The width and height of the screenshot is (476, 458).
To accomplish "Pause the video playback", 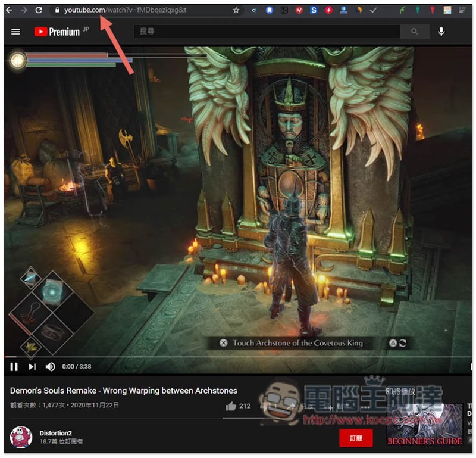I will point(14,367).
